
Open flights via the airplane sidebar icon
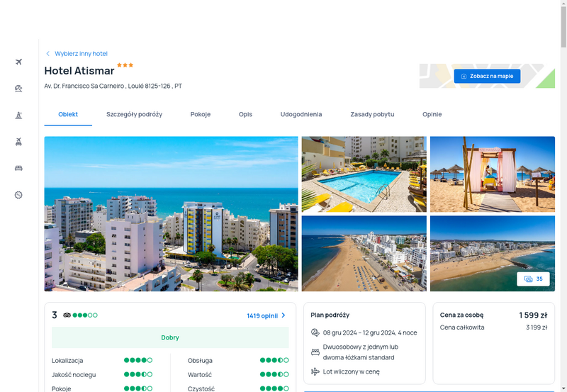tap(19, 62)
